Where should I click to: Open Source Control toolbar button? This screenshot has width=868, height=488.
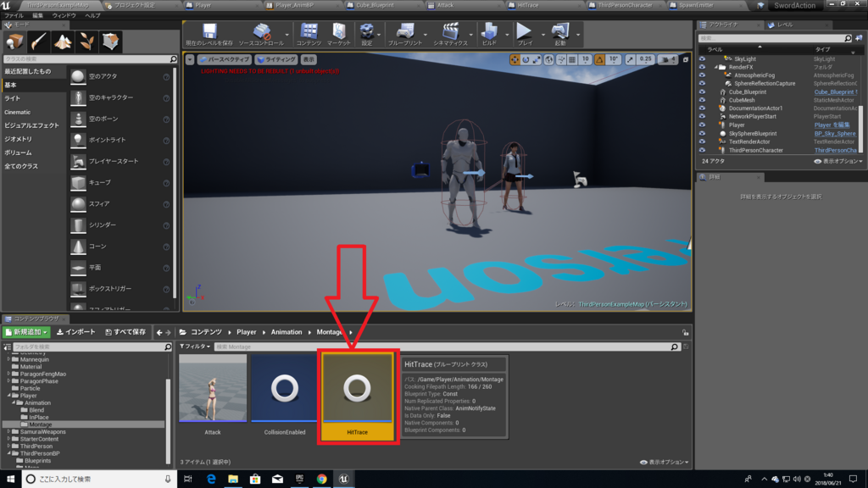point(261,34)
